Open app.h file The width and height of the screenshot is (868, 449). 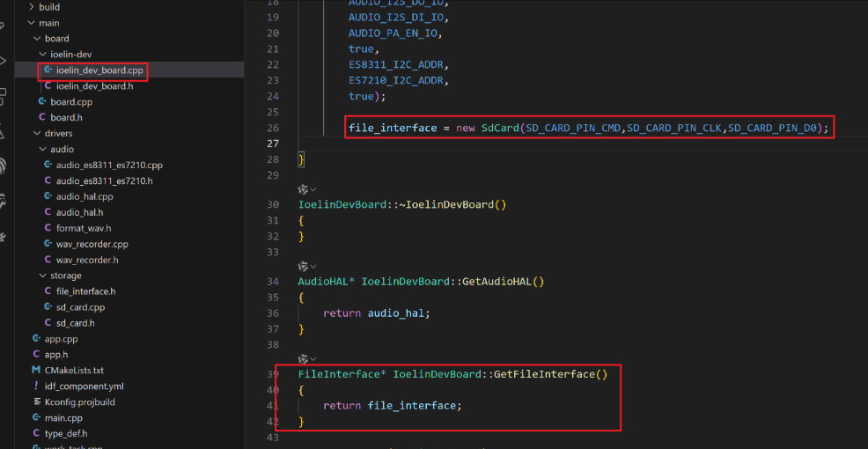(x=56, y=354)
